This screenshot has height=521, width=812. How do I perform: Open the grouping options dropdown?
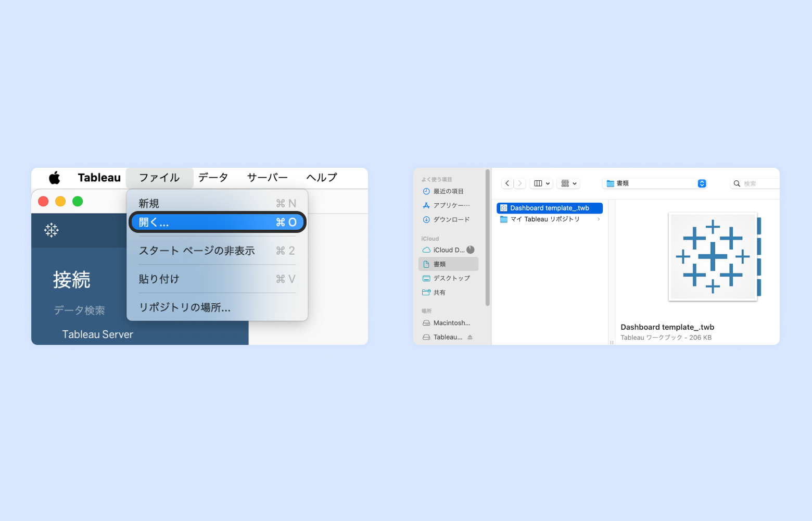(568, 183)
